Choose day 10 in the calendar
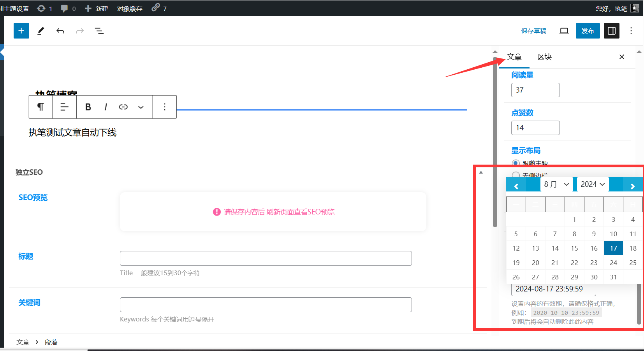This screenshot has width=644, height=351. (613, 234)
